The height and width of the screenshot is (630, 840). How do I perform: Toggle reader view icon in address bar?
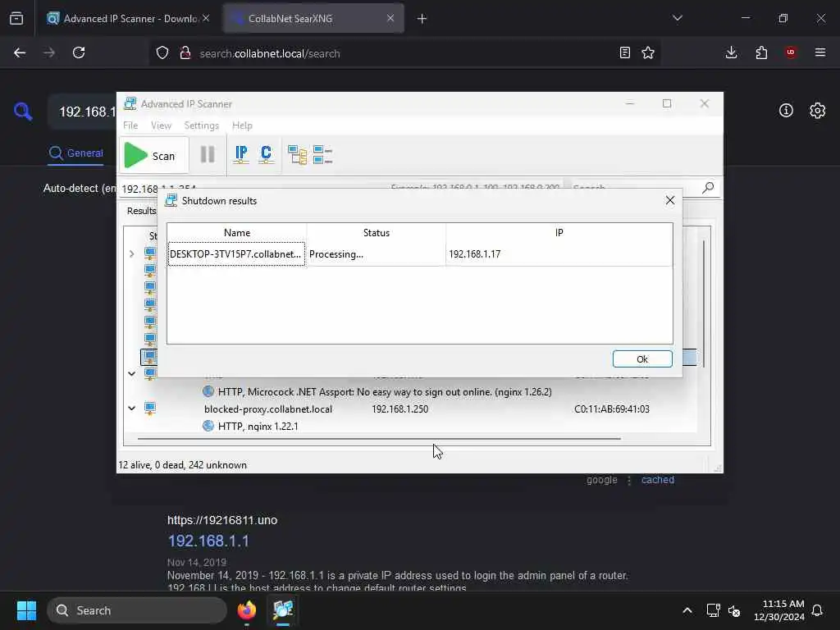624,52
